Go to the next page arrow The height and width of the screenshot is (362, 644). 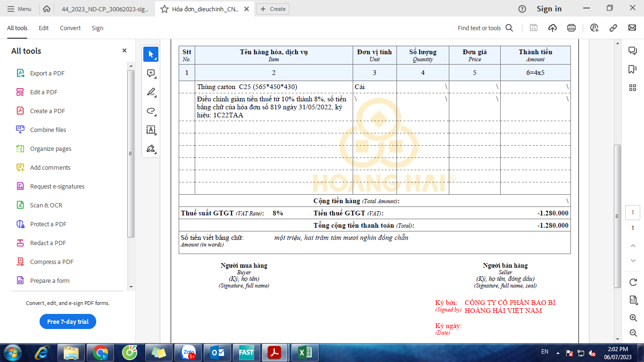coord(633,261)
